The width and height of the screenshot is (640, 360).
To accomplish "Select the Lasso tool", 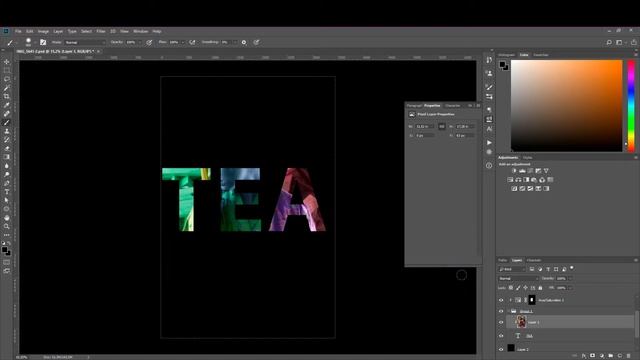I will [7, 79].
